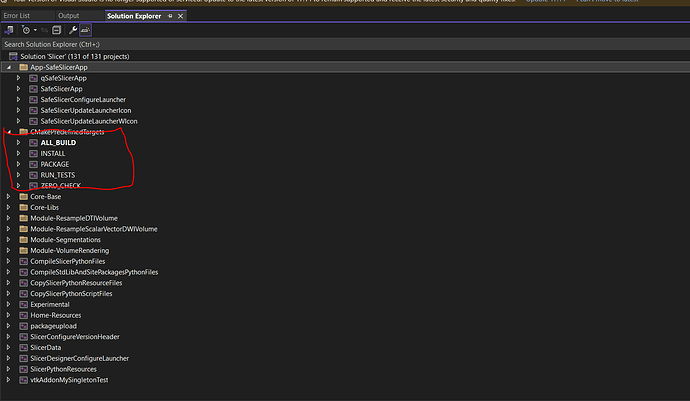Click the RUN_TESTS project icon
The height and width of the screenshot is (401, 690).
(x=33, y=175)
